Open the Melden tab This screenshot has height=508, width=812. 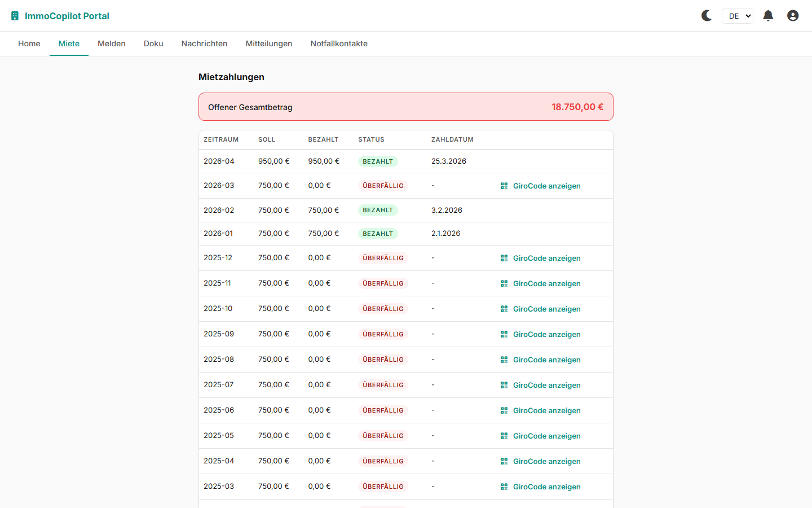tap(112, 43)
